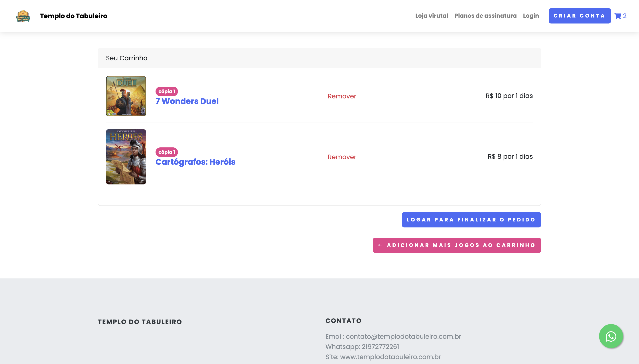This screenshot has height=364, width=639.
Task: Open the shopping cart icon with 2 items
Action: (x=620, y=16)
